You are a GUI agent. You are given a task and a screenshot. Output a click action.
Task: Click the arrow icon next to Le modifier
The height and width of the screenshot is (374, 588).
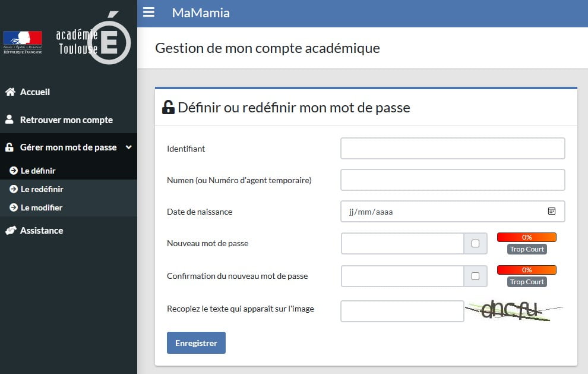(x=14, y=208)
